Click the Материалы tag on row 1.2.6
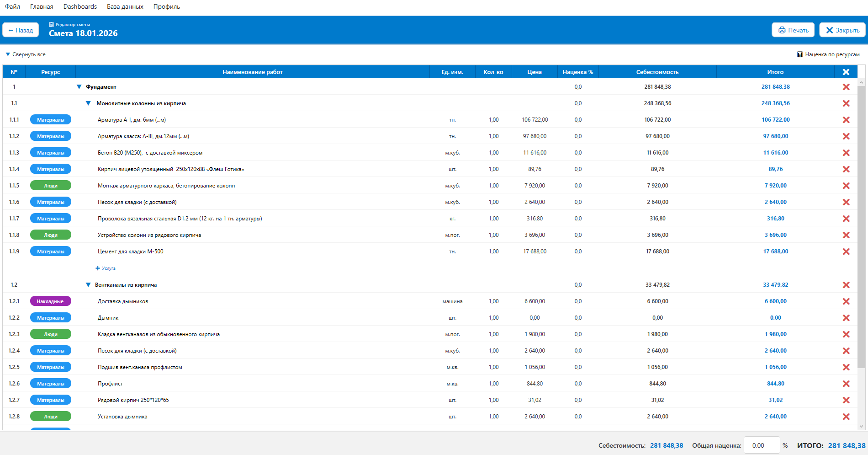The image size is (868, 455). pyautogui.click(x=51, y=384)
